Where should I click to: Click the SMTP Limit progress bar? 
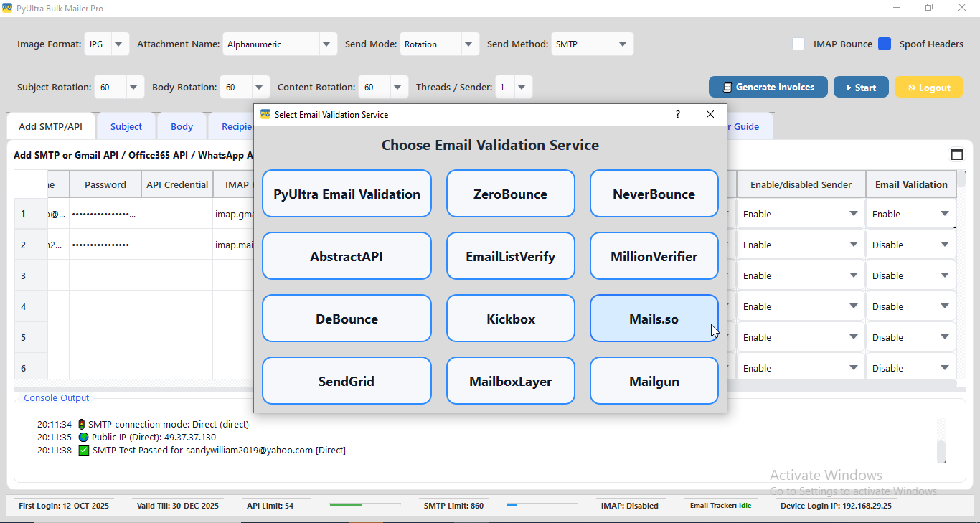(542, 505)
